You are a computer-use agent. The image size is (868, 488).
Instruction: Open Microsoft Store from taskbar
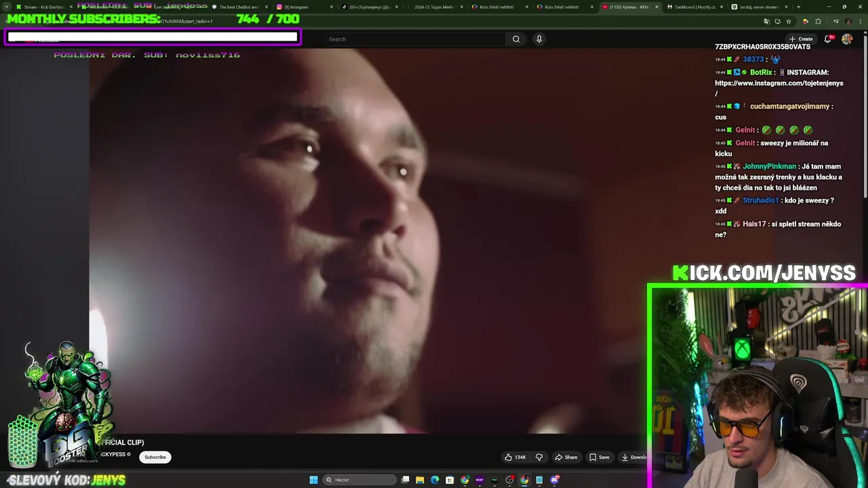[x=450, y=480]
